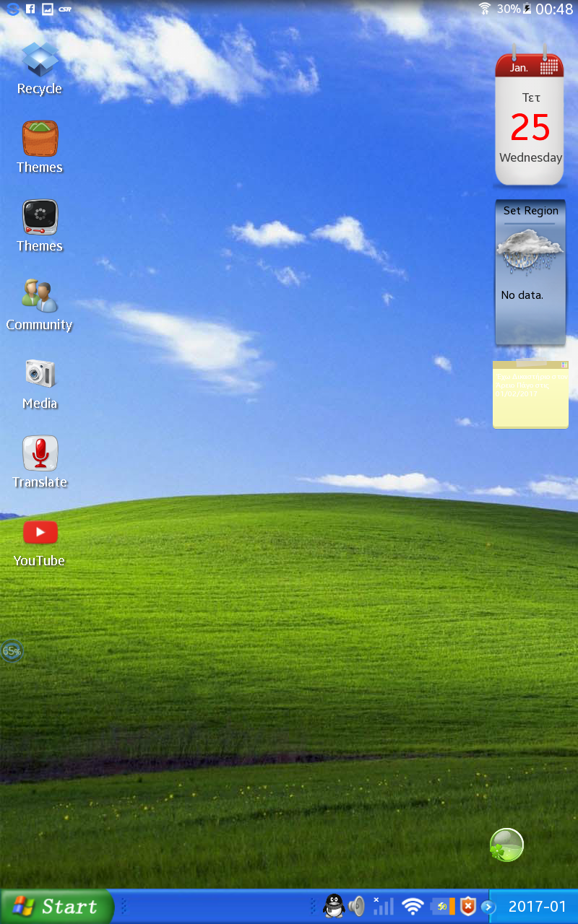This screenshot has width=578, height=924.
Task: Tap the picture notification icon in status bar
Action: point(48,9)
